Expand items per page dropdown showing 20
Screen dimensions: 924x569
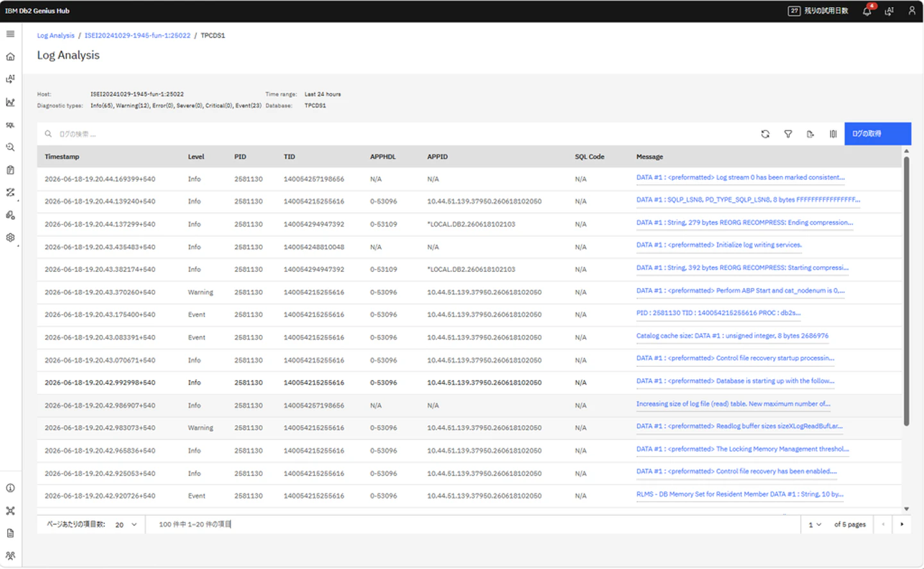click(126, 525)
